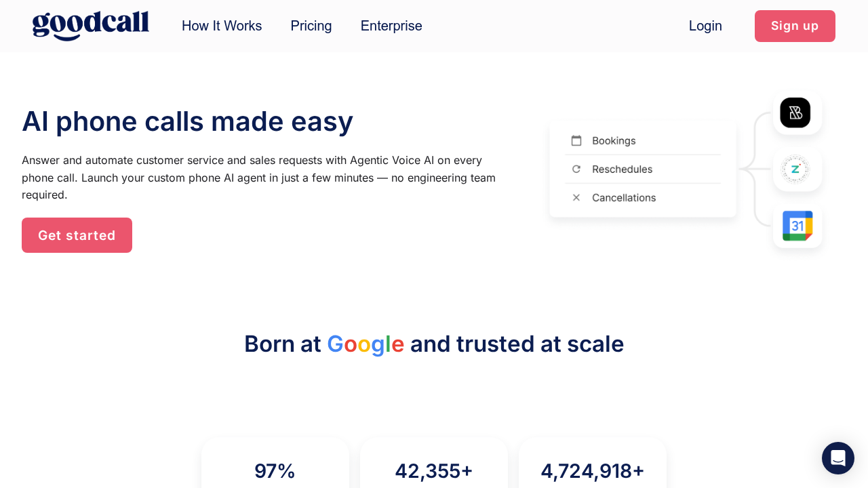Click the Google Calendar 31 icon

coord(797,226)
